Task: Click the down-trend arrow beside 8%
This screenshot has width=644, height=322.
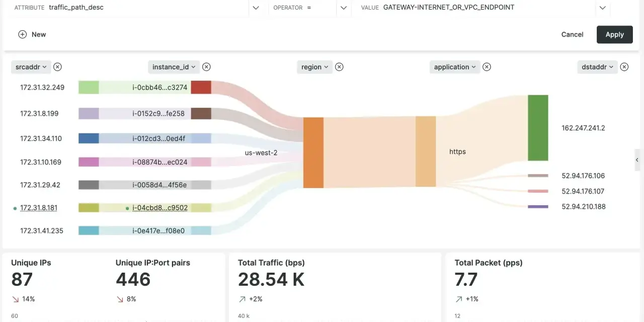Action: [x=120, y=299]
